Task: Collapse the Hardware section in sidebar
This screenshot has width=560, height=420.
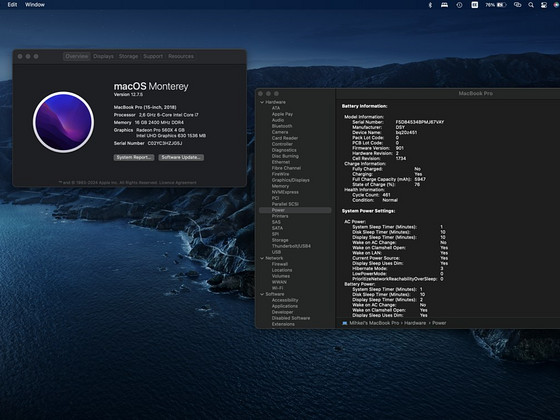Action: [262, 102]
